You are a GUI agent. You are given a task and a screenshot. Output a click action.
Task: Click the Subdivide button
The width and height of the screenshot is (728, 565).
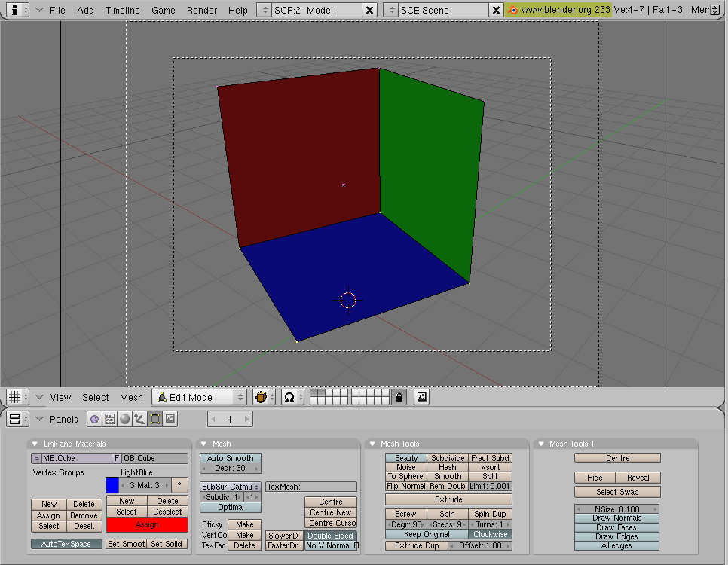[448, 458]
